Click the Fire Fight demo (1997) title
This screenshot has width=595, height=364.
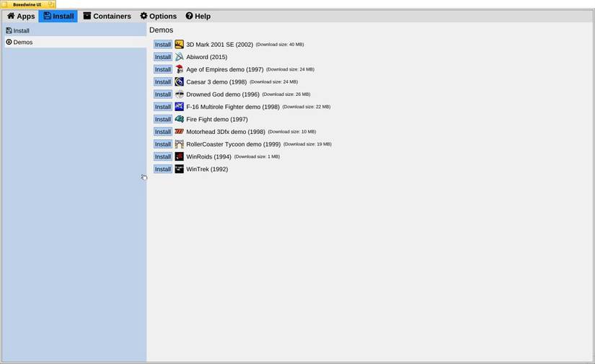click(216, 119)
